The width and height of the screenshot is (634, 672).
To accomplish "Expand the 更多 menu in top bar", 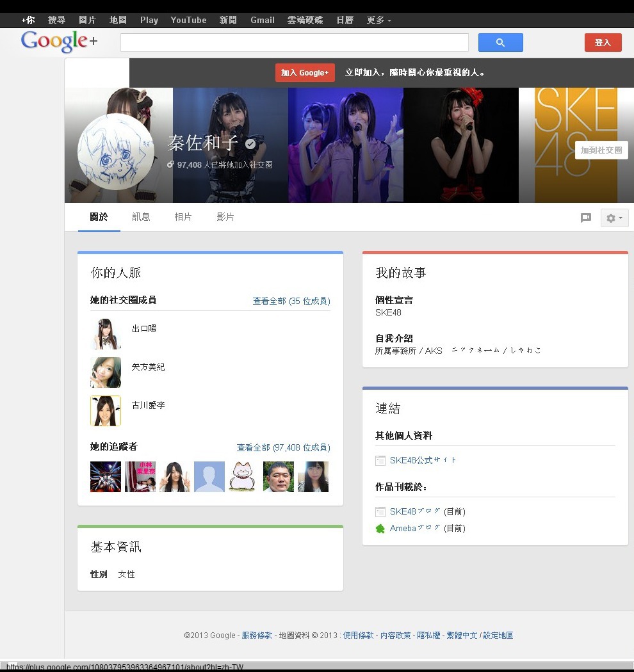I will [x=378, y=20].
